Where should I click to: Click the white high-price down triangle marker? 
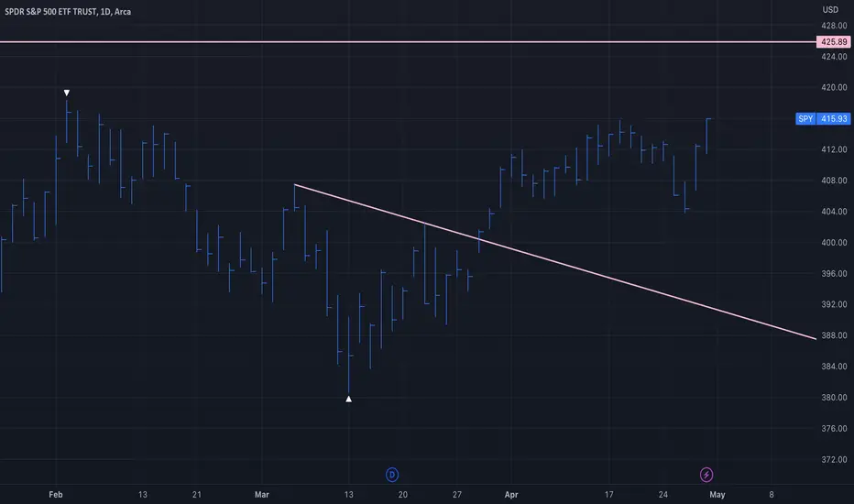[67, 93]
